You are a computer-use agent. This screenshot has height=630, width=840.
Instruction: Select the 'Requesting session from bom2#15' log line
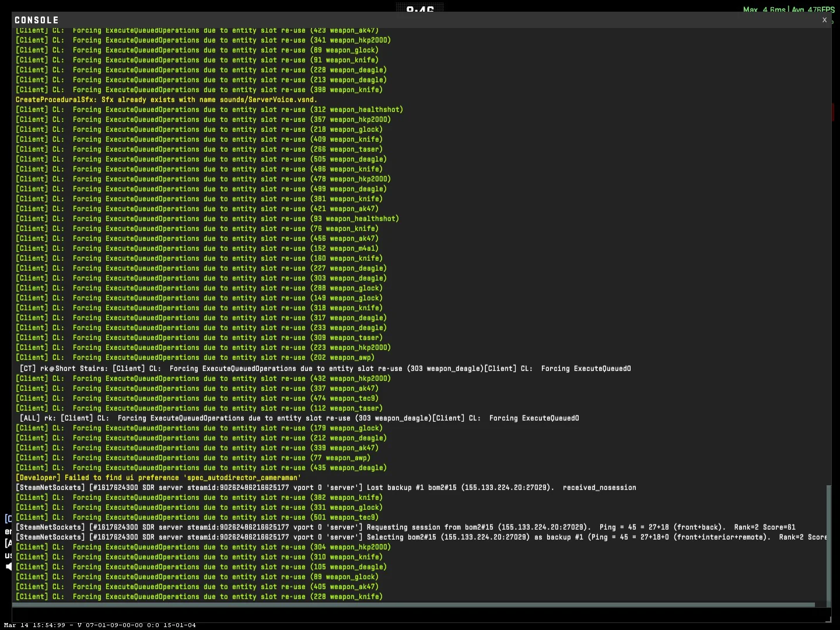pos(408,527)
